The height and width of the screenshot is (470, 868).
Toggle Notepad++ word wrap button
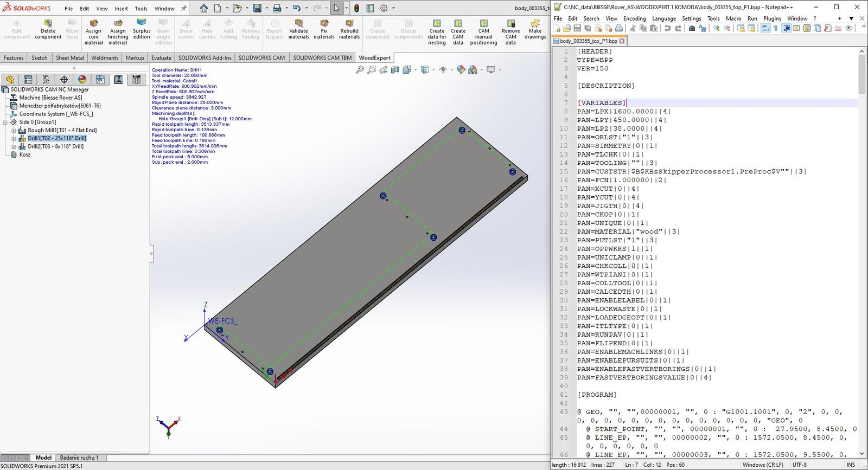click(765, 28)
